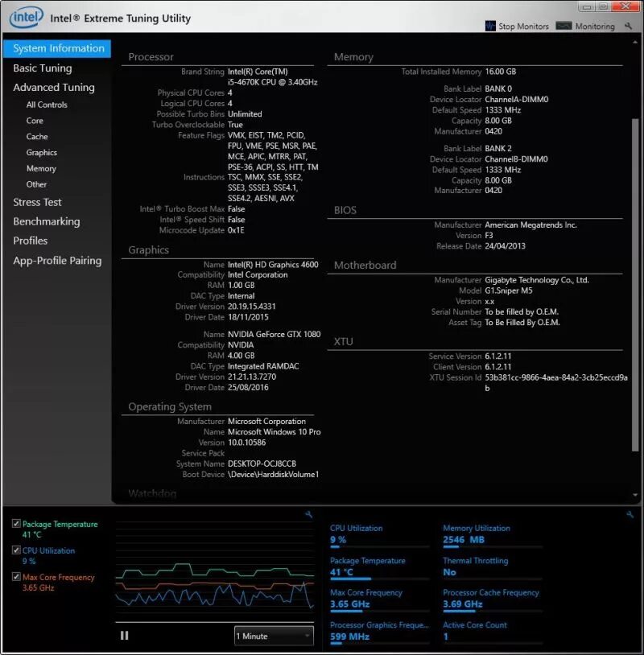The image size is (644, 655).
Task: Click 'ChannelA-DIMM0' device locator
Action: (x=517, y=100)
